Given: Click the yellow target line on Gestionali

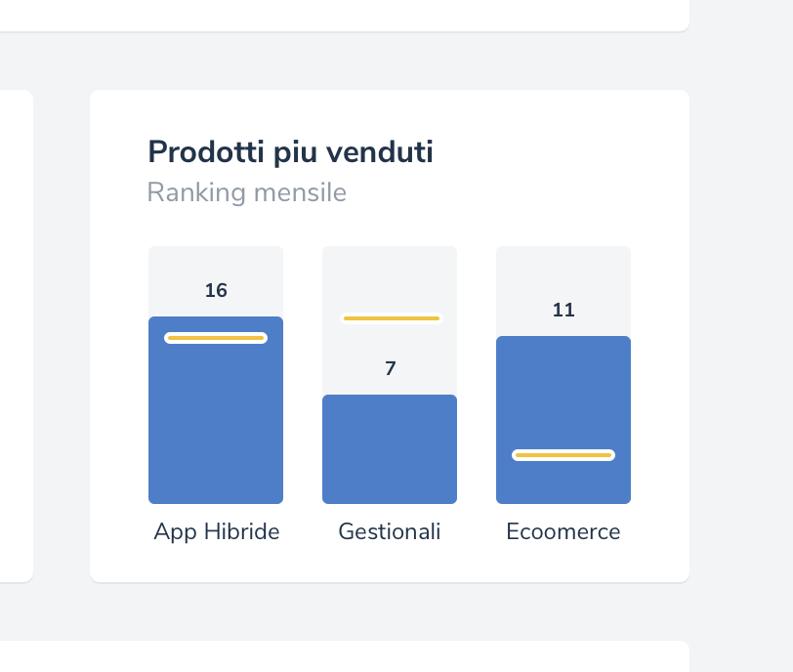Looking at the screenshot, I should (x=391, y=317).
